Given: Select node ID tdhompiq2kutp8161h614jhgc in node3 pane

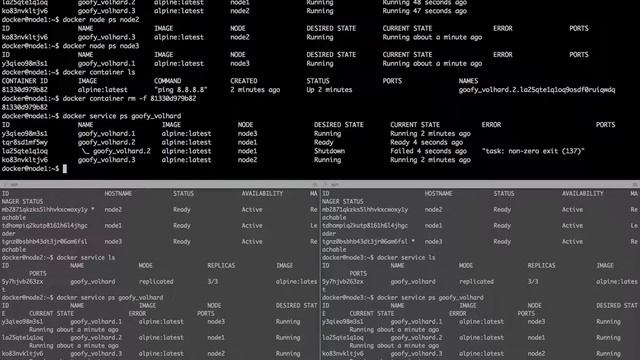Looking at the screenshot, I should (364, 225).
